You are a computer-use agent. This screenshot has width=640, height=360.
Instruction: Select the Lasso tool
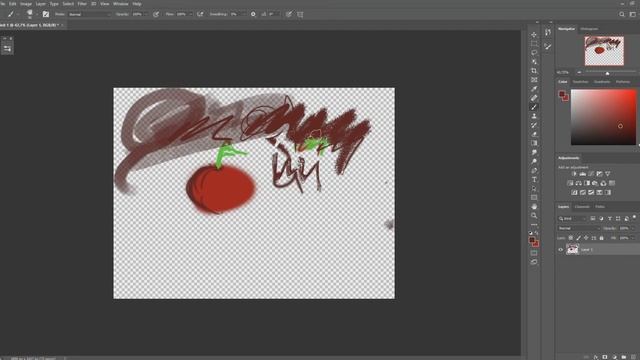click(534, 53)
